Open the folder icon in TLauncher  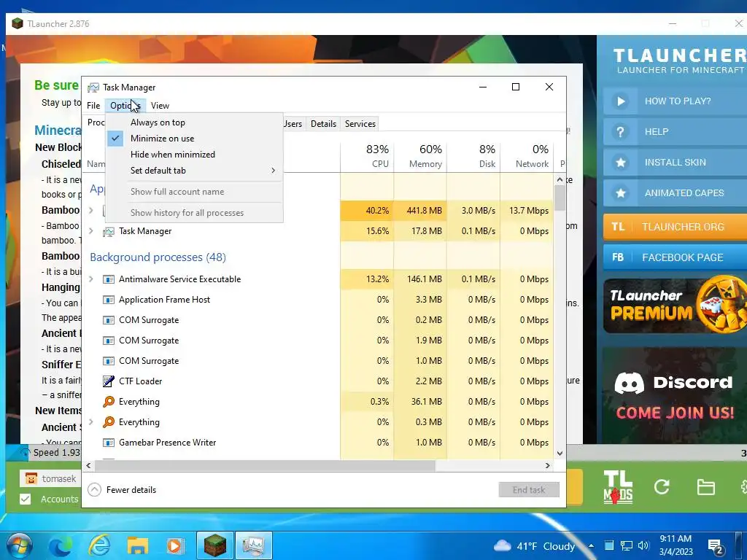point(705,487)
